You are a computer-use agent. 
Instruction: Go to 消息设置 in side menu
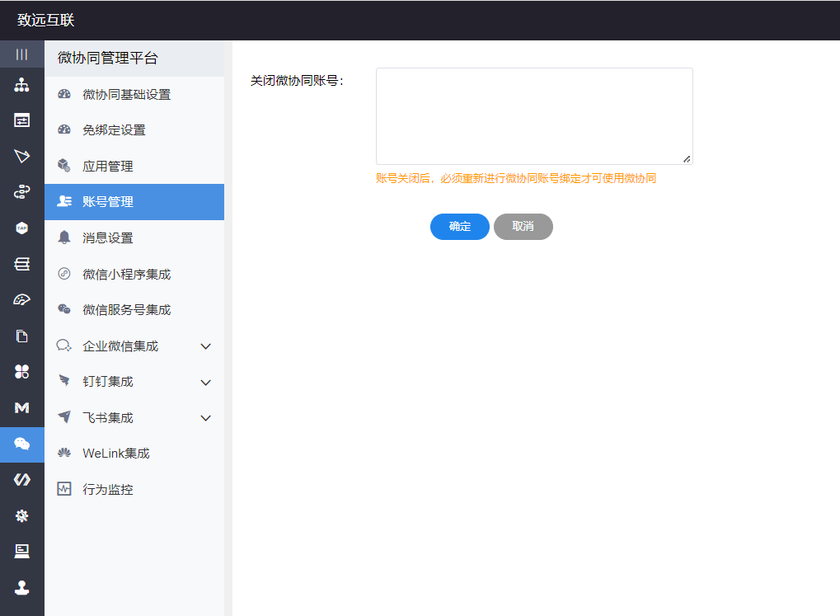[108, 238]
